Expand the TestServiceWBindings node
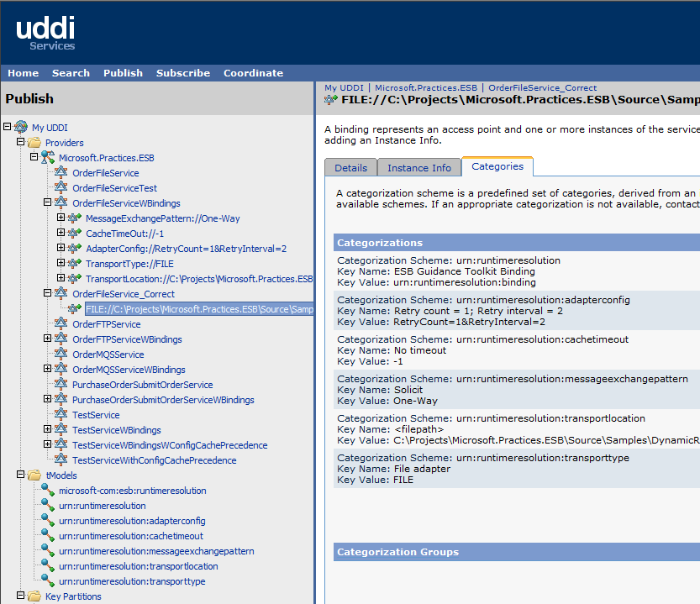Viewport: 700px width, 604px height. (47, 429)
